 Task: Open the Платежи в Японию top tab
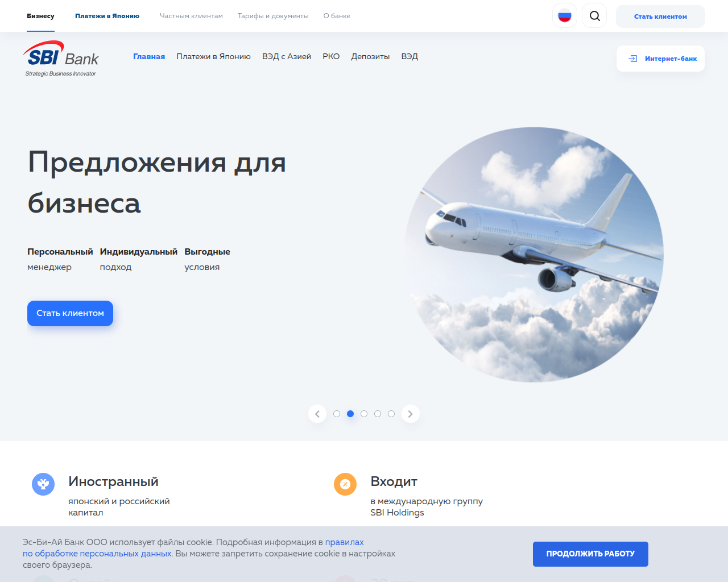(x=107, y=16)
